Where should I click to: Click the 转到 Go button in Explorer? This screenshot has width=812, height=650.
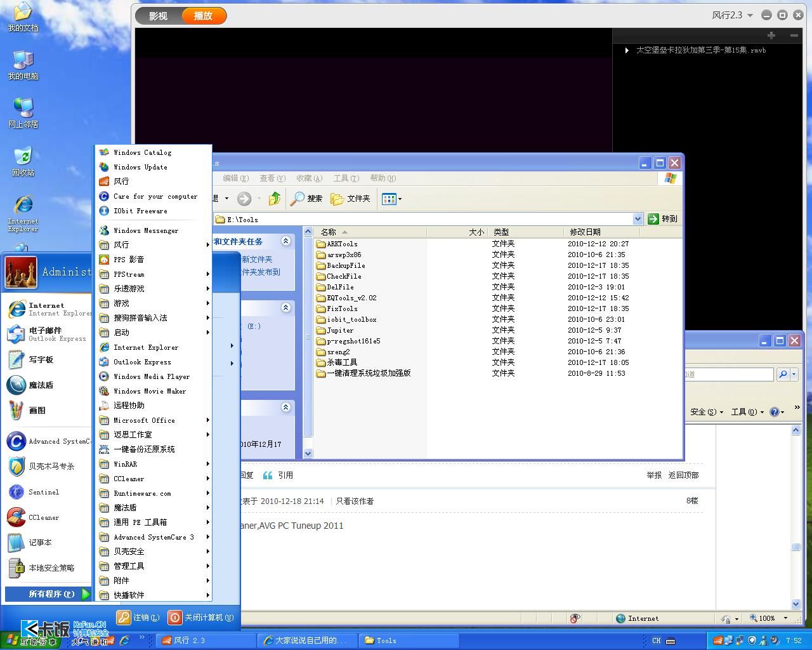coord(663,219)
